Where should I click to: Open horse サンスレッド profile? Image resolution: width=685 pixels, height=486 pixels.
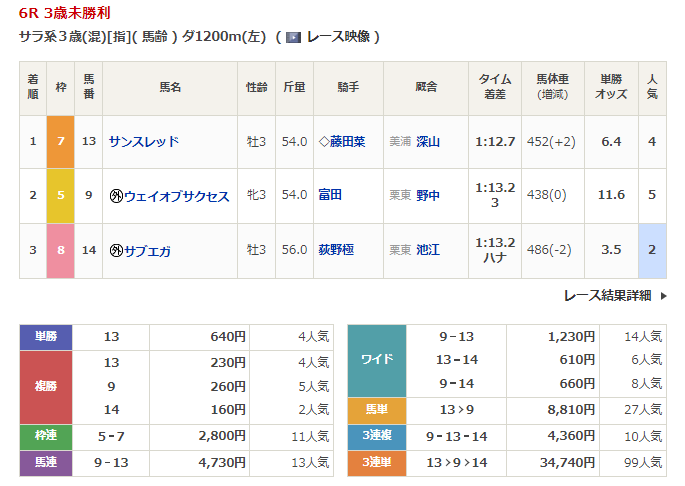click(144, 142)
